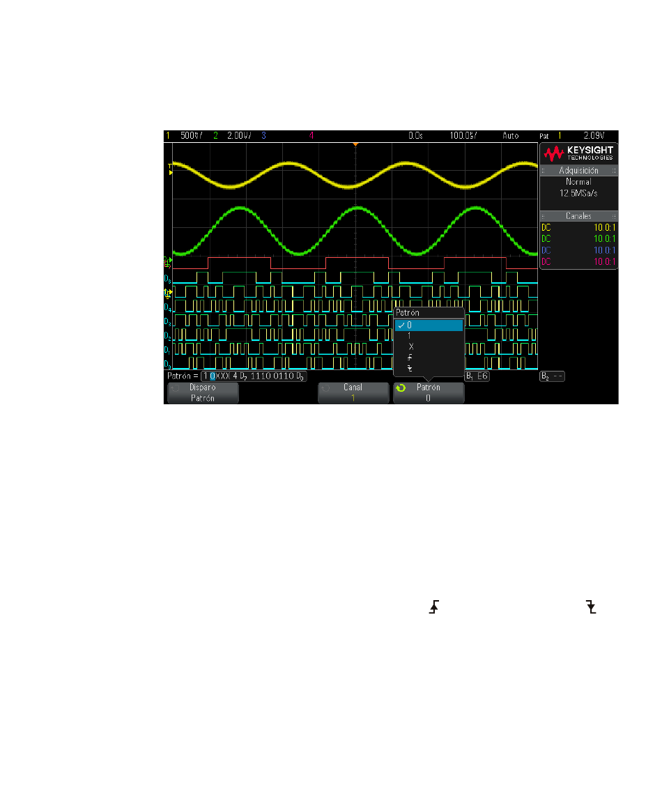Image resolution: width=662 pixels, height=812 pixels.
Task: Click the Patrón popup title
Action: (x=408, y=313)
